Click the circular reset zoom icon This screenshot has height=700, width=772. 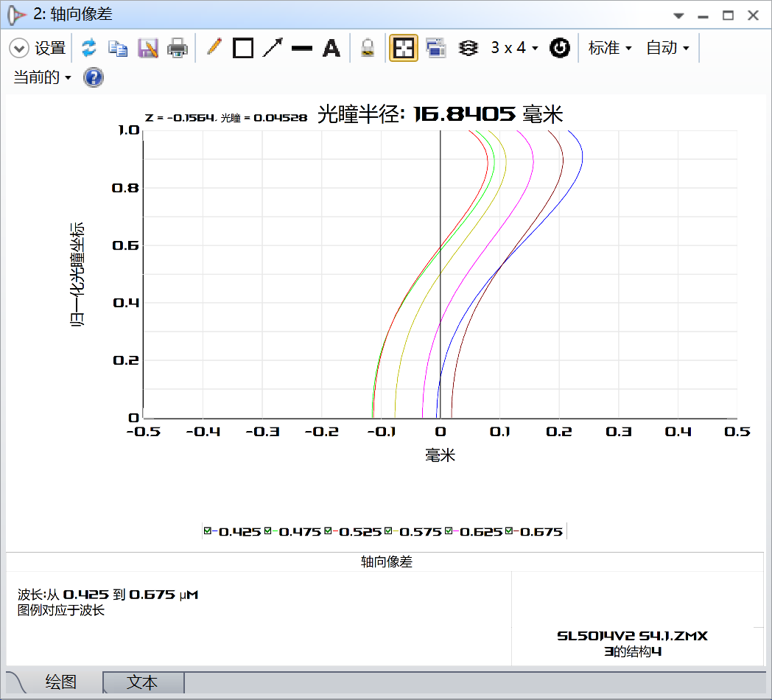(560, 48)
